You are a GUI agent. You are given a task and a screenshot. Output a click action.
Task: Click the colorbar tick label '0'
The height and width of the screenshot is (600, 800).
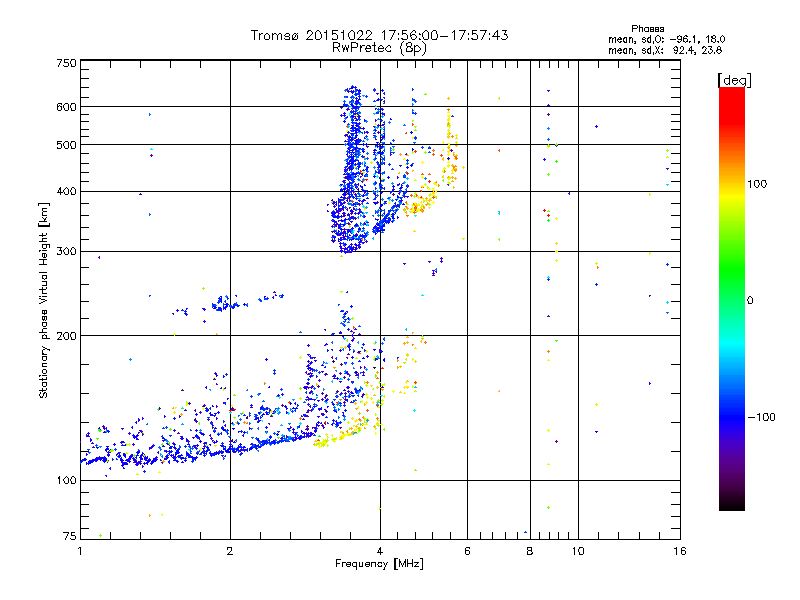pyautogui.click(x=750, y=301)
